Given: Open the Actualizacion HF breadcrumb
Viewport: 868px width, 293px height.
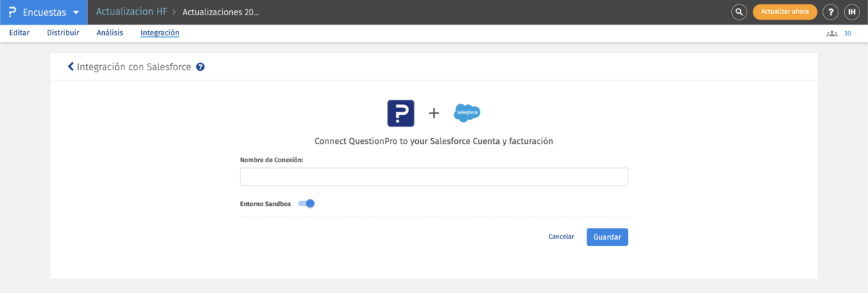Looking at the screenshot, I should (x=132, y=12).
